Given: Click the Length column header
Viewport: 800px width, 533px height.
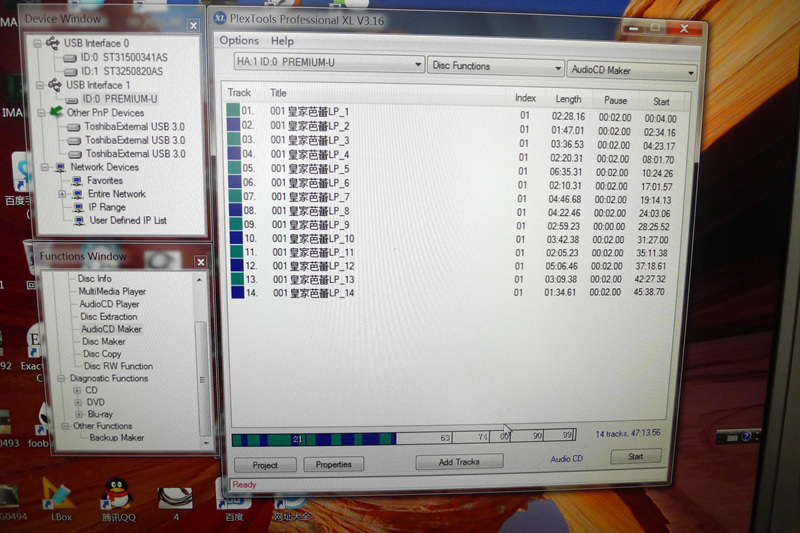Looking at the screenshot, I should click(x=568, y=99).
